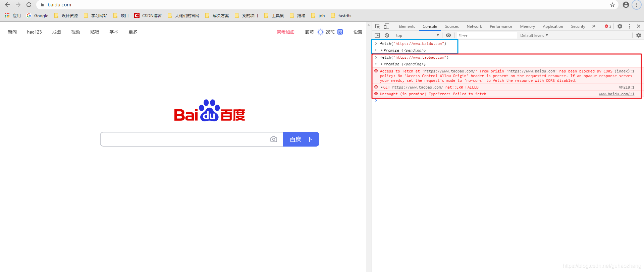
Task: Toggle the device toolbar icon
Action: (386, 26)
